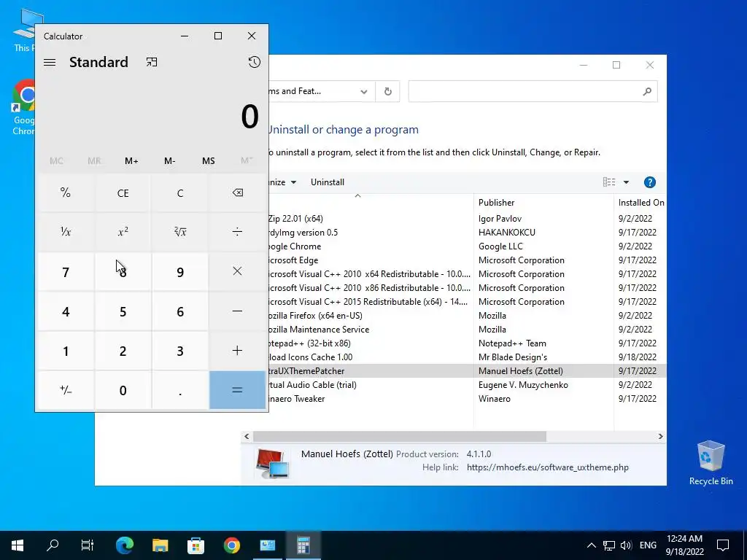Click the search magnifier in Programs window
The image size is (747, 560).
coord(647,91)
